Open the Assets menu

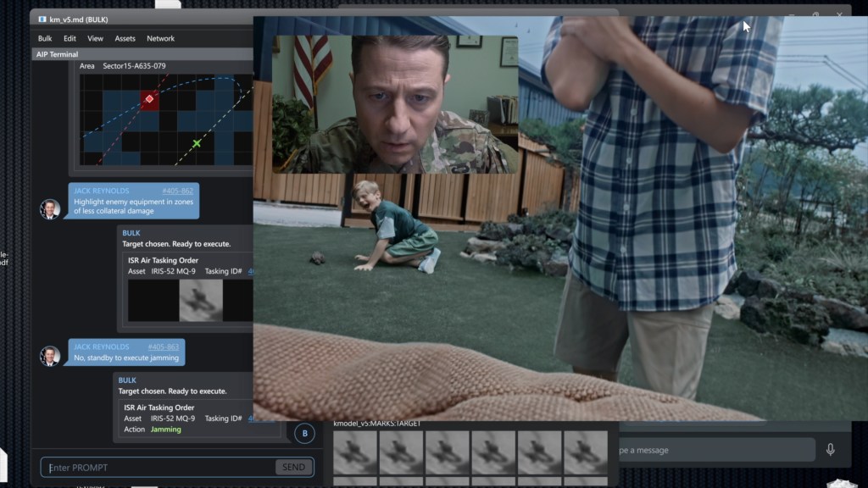click(125, 38)
